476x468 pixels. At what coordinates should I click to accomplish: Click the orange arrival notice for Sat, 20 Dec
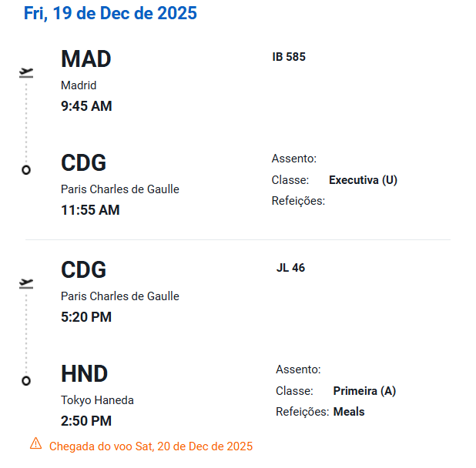(151, 446)
